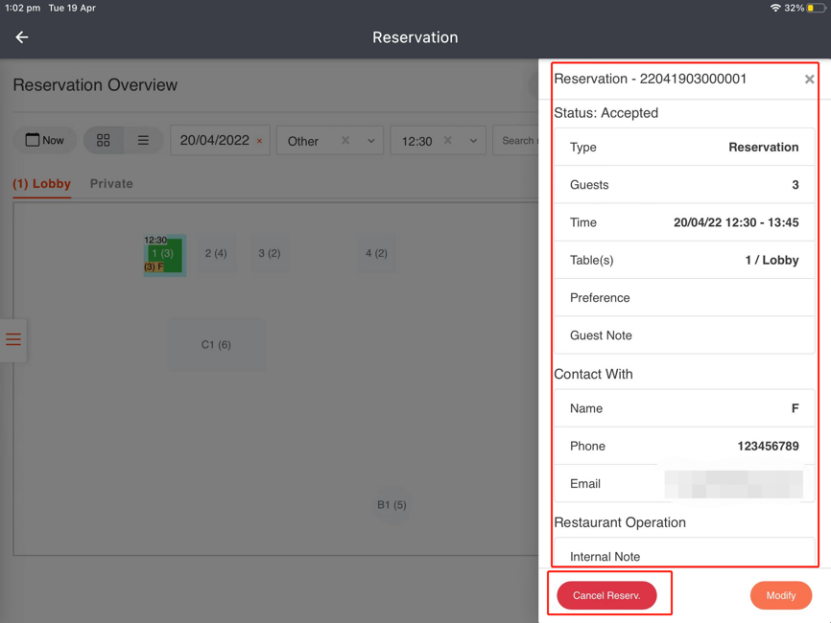Screen dimensions: 831x623
Task: Open the 12:30 time dropdown
Action: pyautogui.click(x=473, y=141)
